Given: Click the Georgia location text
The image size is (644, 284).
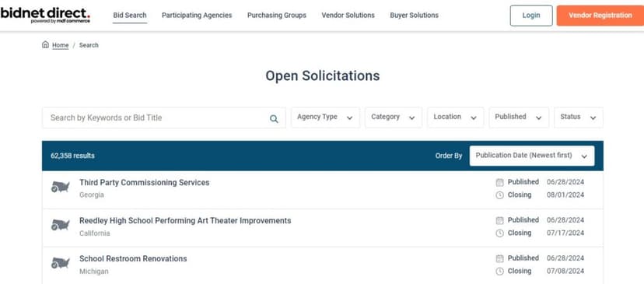Looking at the screenshot, I should click(92, 195).
